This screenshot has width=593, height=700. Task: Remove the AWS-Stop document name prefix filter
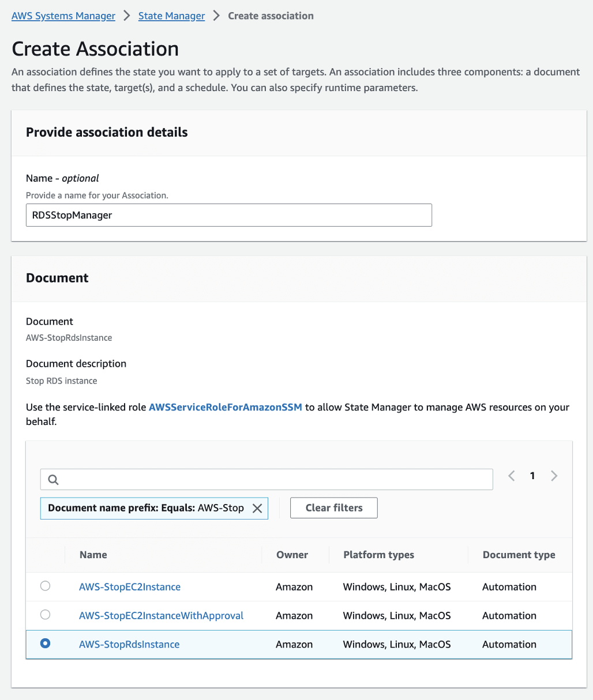pyautogui.click(x=257, y=508)
